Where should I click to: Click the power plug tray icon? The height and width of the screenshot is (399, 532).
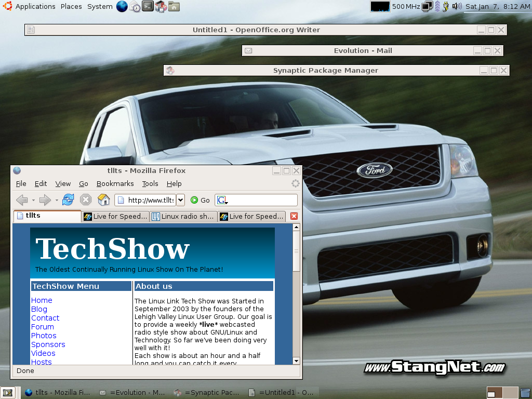[446, 6]
